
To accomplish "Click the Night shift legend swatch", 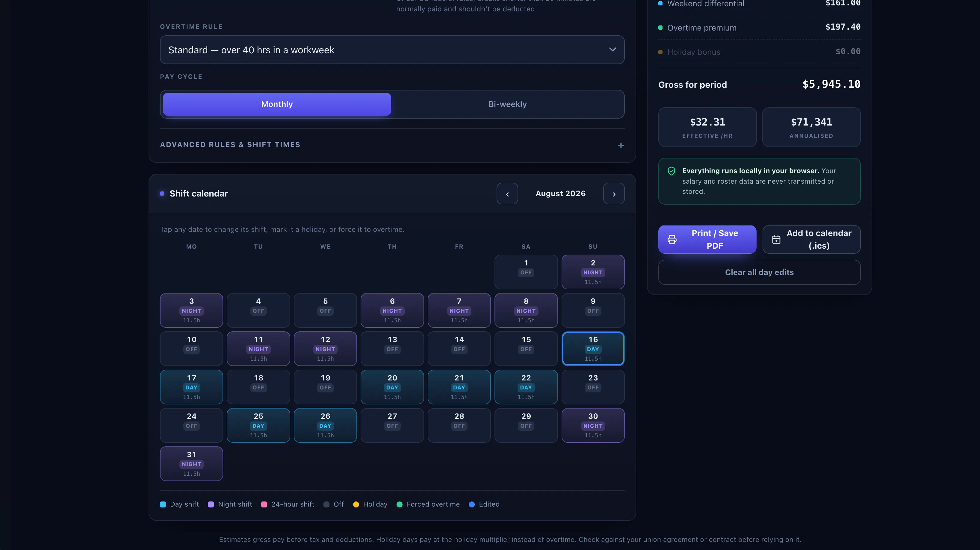I will (x=211, y=505).
